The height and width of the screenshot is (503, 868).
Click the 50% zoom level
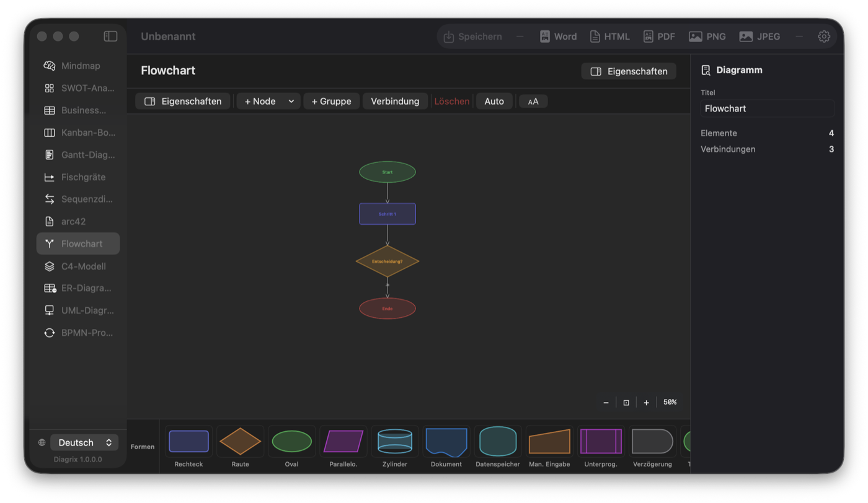(670, 402)
